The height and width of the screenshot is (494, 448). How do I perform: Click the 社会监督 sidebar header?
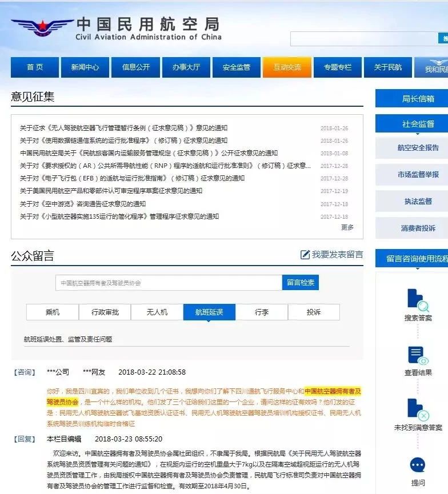point(412,124)
